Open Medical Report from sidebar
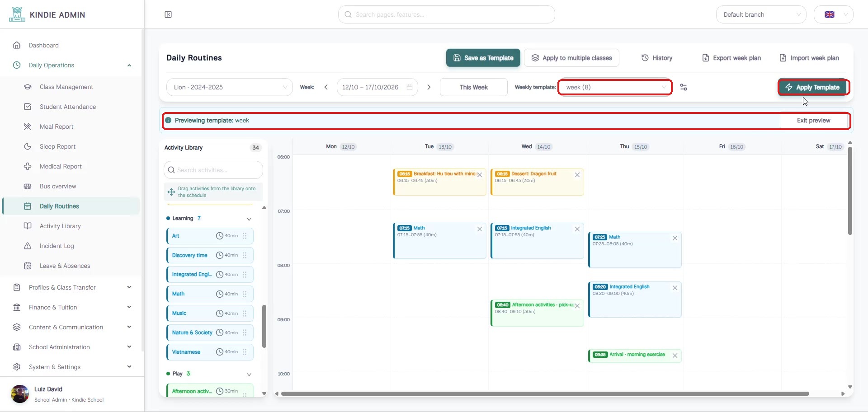 point(61,166)
